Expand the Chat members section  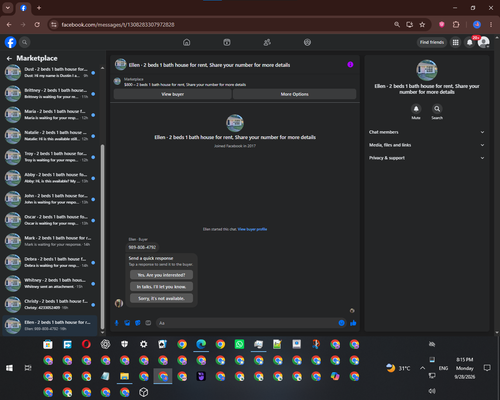426,132
